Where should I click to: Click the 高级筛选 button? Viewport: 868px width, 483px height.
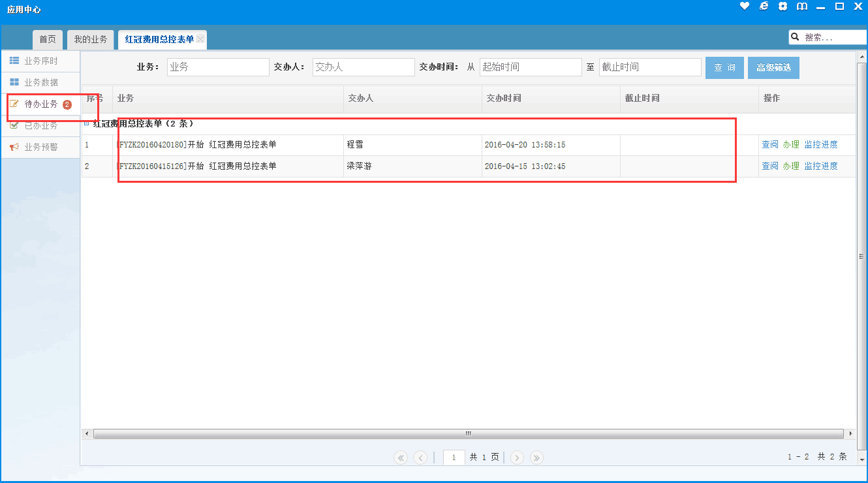773,68
